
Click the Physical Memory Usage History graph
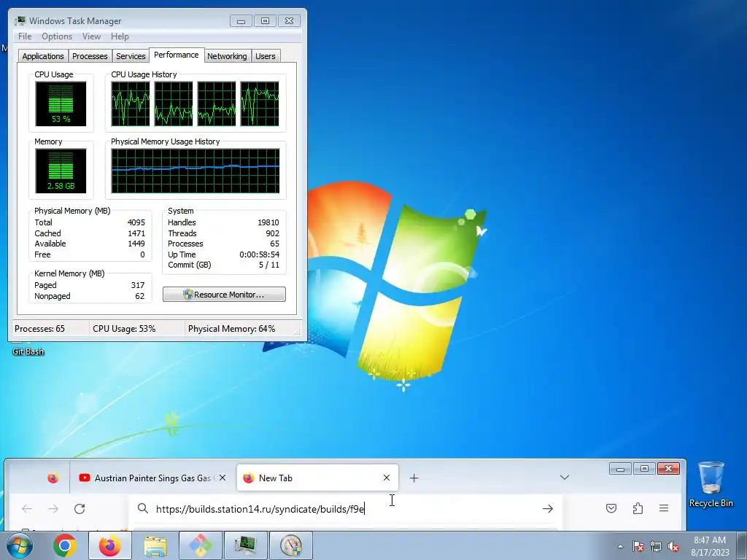[x=196, y=171]
